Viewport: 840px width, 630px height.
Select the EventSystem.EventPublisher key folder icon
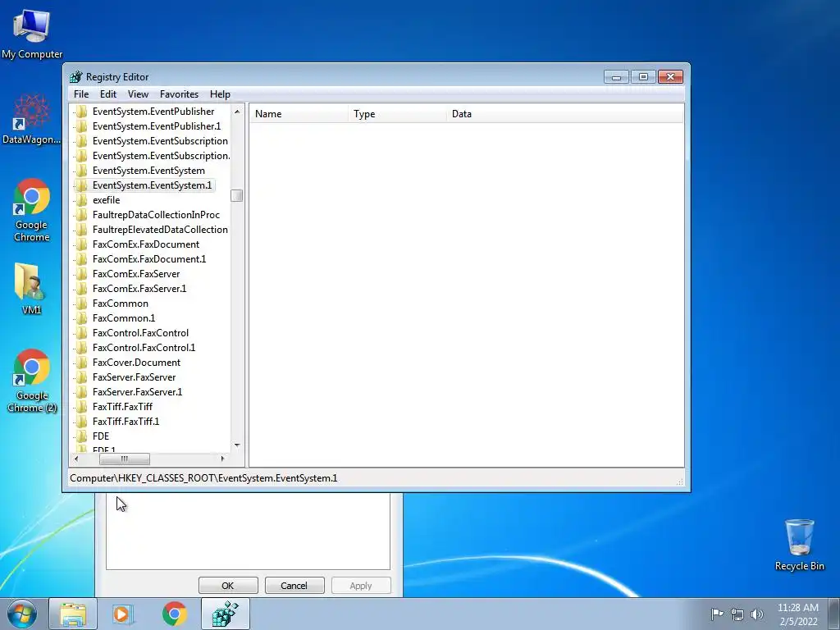[x=81, y=112]
